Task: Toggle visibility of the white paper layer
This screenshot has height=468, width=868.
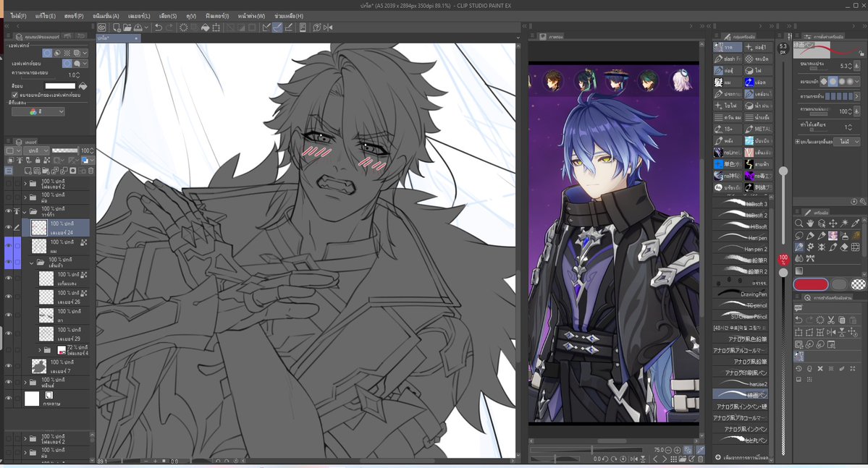Action: pos(8,399)
